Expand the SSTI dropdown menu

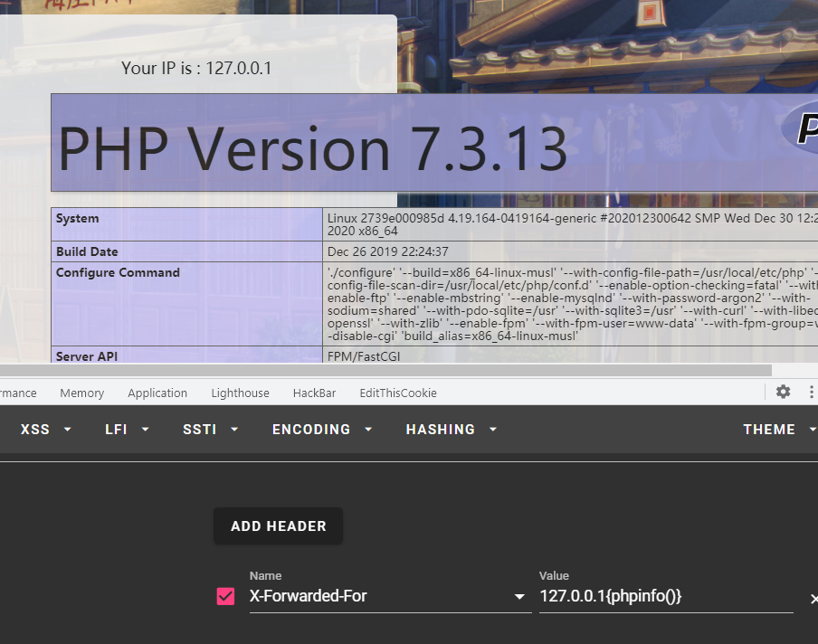tap(210, 430)
